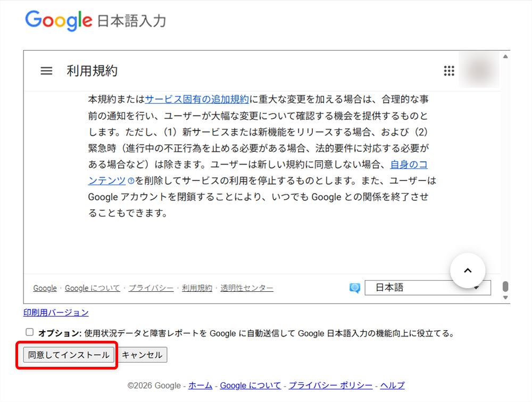Click the キャンセル button
Image resolution: width=532 pixels, height=402 pixels.
click(x=142, y=355)
